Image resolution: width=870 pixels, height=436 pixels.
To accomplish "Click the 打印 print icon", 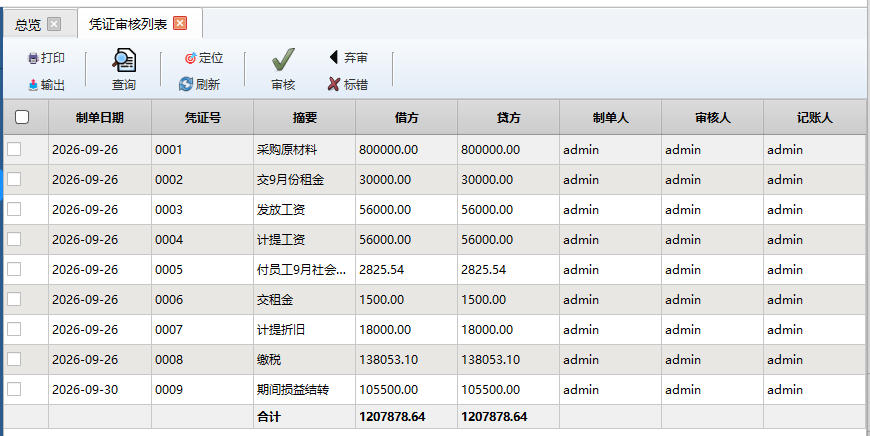I will (33, 58).
